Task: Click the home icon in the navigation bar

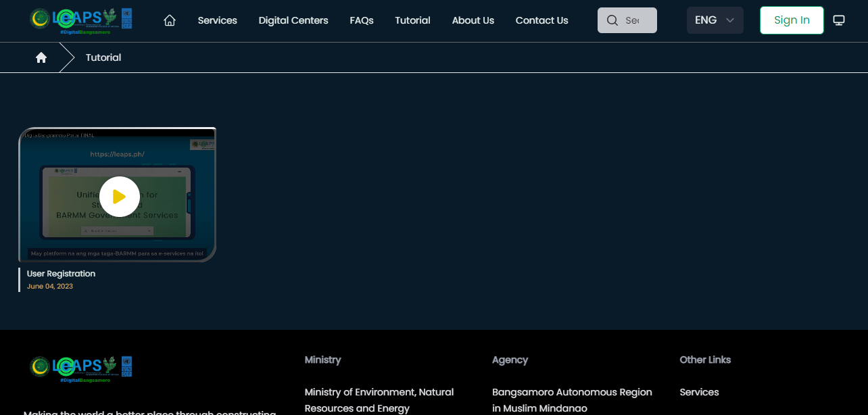Action: tap(169, 20)
